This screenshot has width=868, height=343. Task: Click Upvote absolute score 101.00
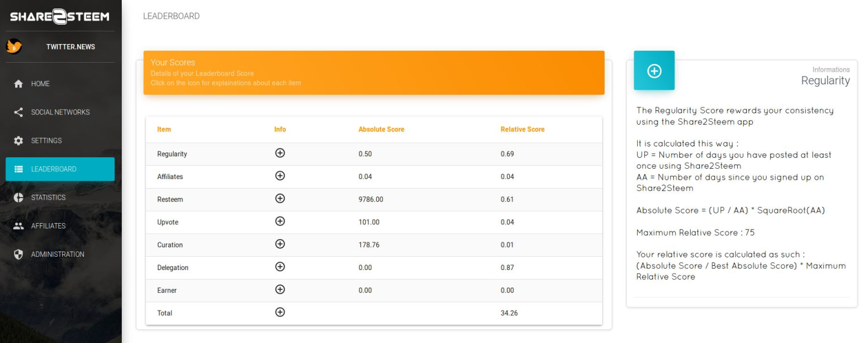click(369, 222)
